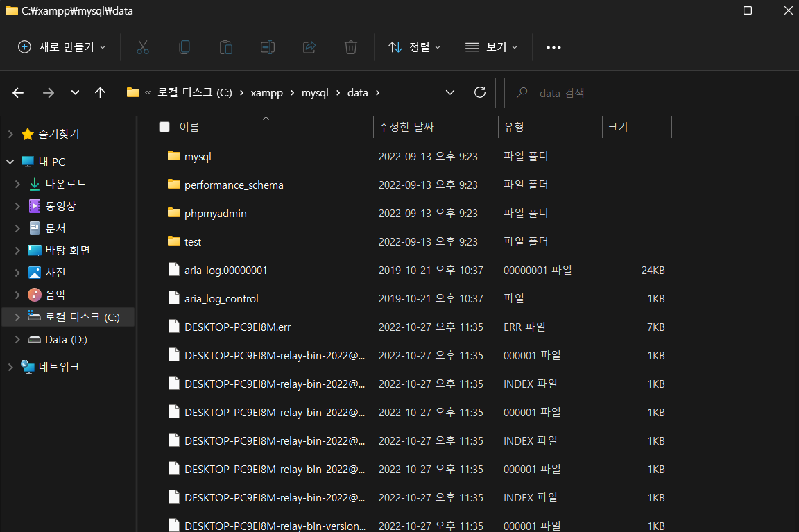Click the Paste clipboard icon
This screenshot has width=799, height=532.
pos(225,47)
